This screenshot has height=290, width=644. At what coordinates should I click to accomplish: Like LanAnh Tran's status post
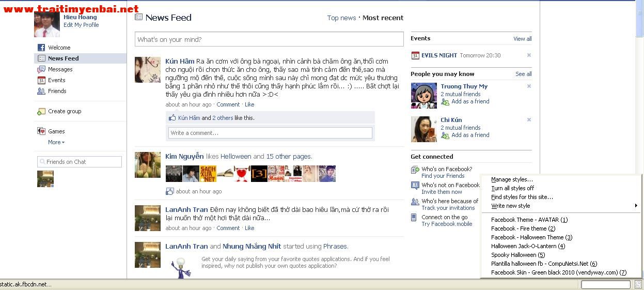click(x=249, y=228)
